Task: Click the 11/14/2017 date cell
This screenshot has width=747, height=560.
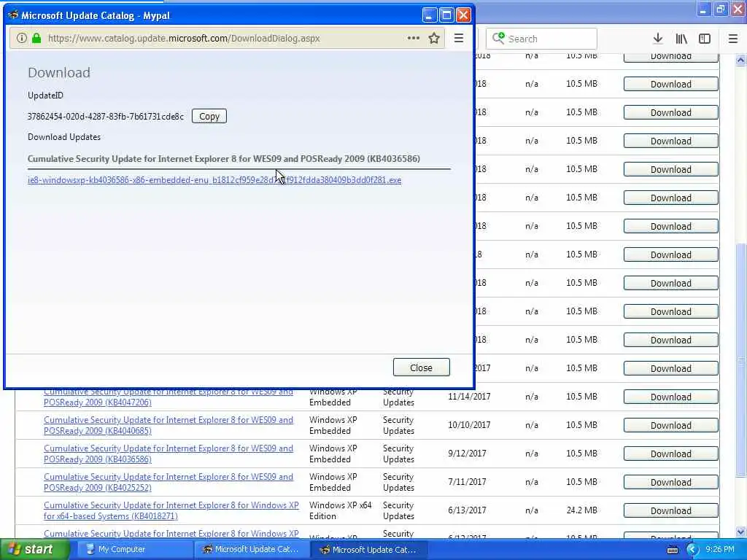Action: tap(469, 397)
